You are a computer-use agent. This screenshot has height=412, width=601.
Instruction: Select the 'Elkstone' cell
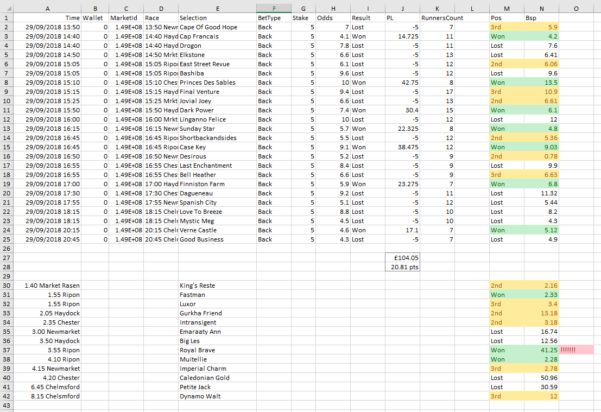click(x=217, y=54)
